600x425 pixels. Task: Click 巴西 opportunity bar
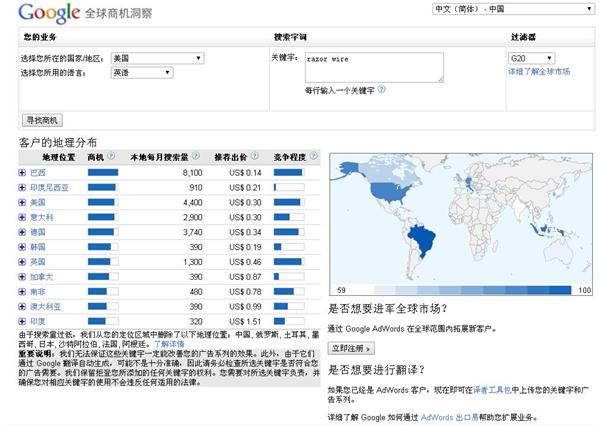click(103, 173)
